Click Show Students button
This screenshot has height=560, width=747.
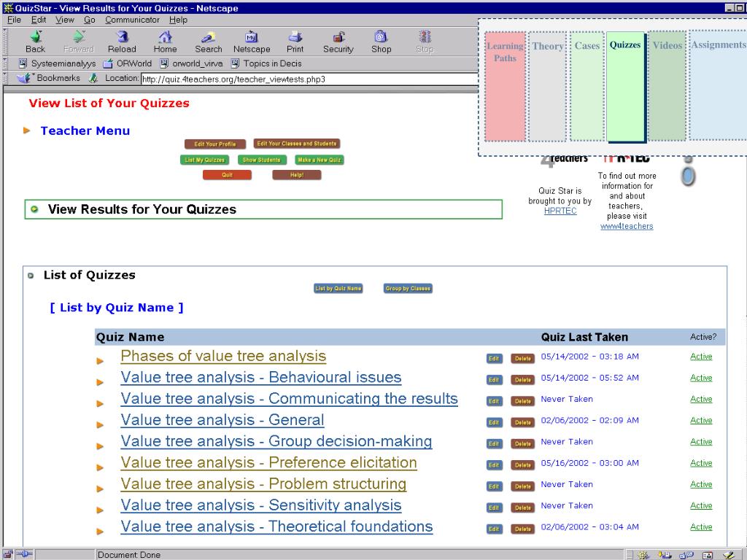point(262,160)
